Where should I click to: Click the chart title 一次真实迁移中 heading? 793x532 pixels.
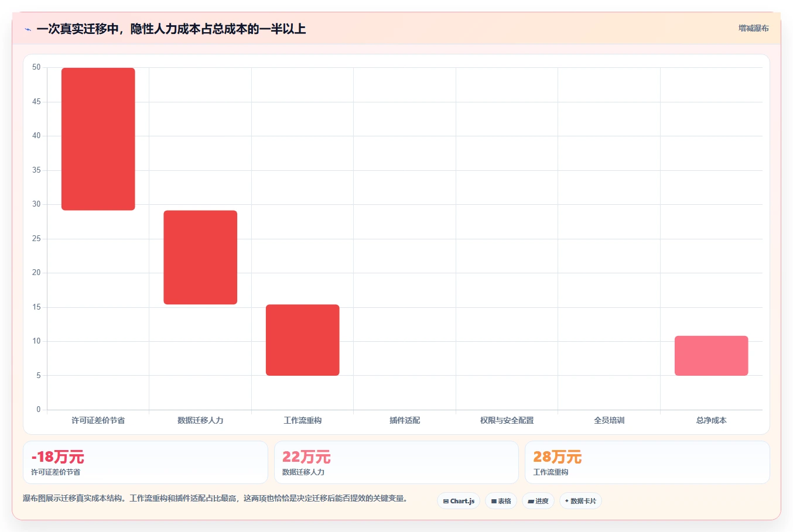pyautogui.click(x=171, y=29)
